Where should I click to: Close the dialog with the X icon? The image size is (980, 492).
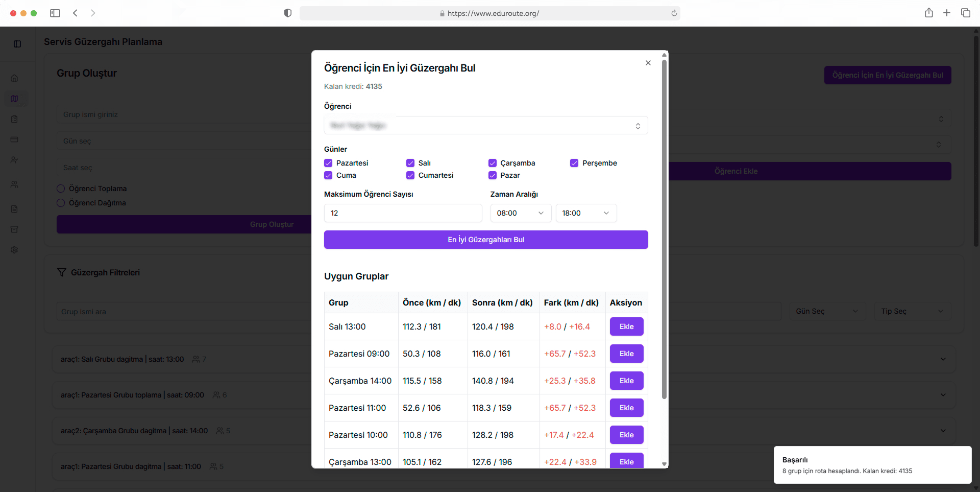(x=648, y=63)
